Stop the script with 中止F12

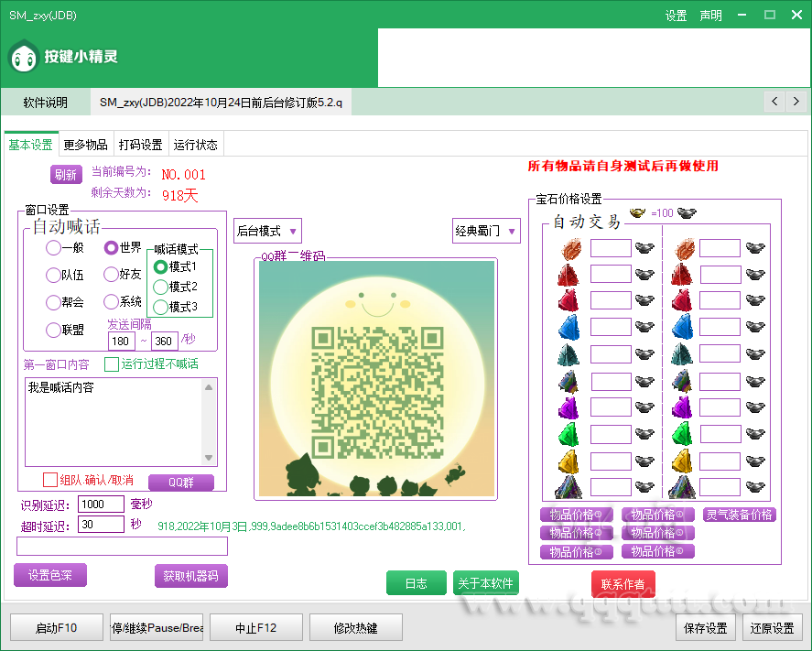255,628
